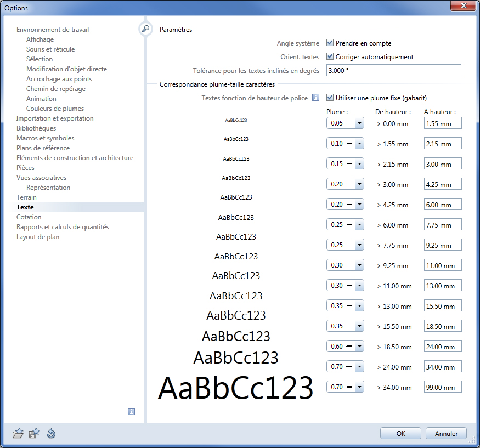480x448 pixels.
Task: Click save as favorite icon
Action: point(34,433)
